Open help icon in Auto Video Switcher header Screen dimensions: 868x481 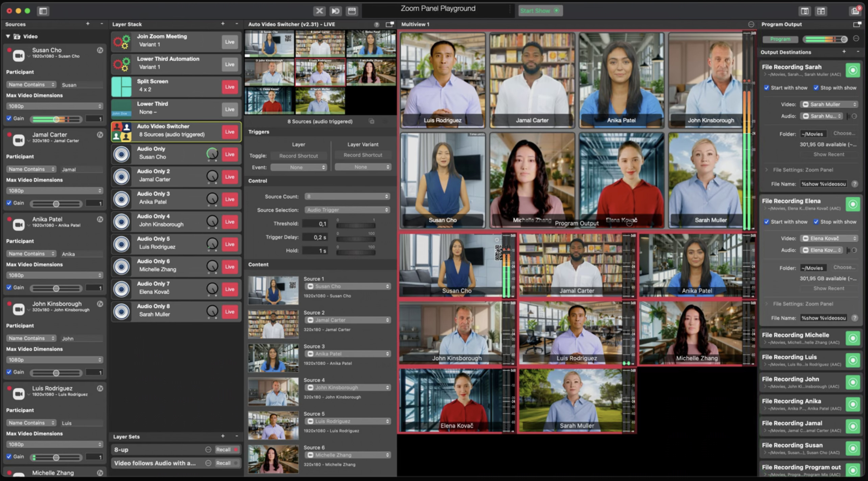click(376, 24)
